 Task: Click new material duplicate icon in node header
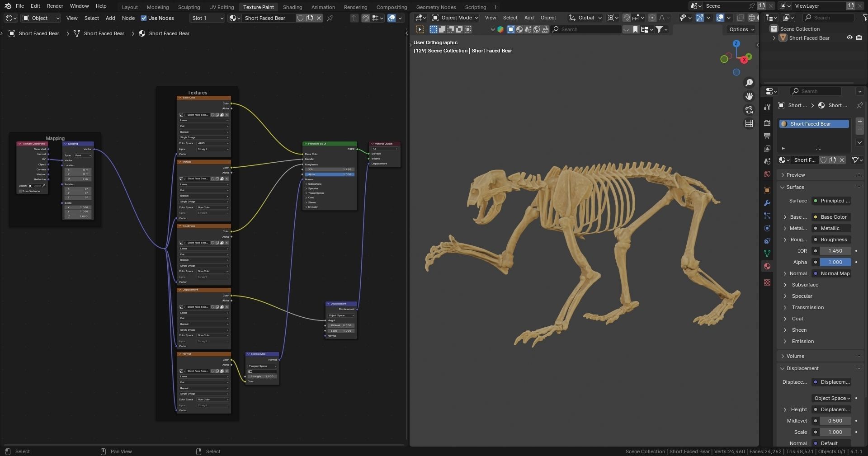tap(310, 18)
